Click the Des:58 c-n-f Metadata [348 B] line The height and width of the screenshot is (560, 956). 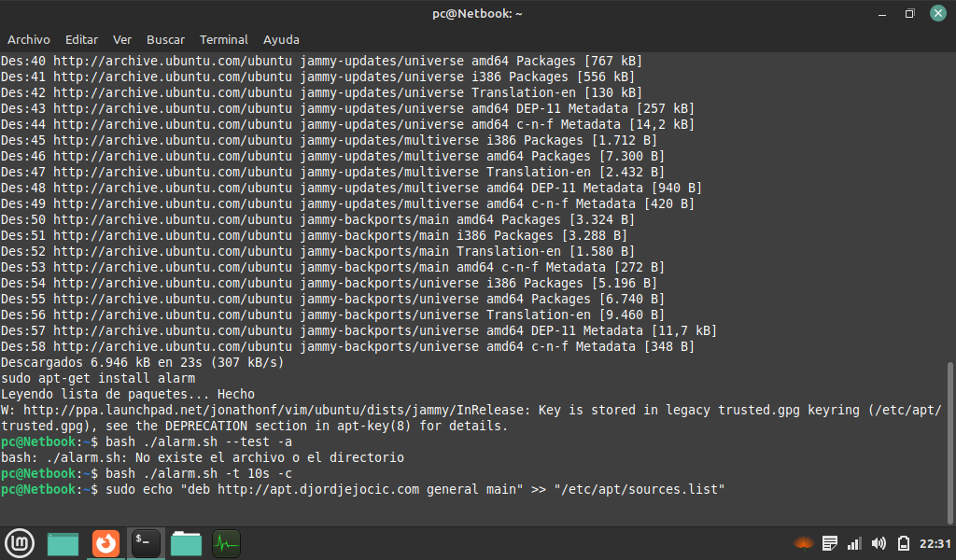[347, 346]
